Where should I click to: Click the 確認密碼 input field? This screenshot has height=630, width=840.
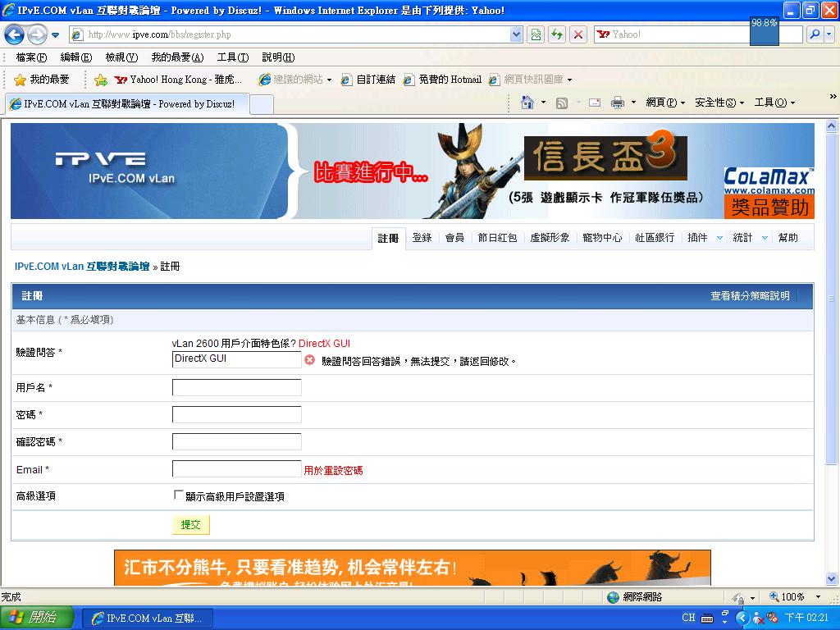(x=237, y=441)
